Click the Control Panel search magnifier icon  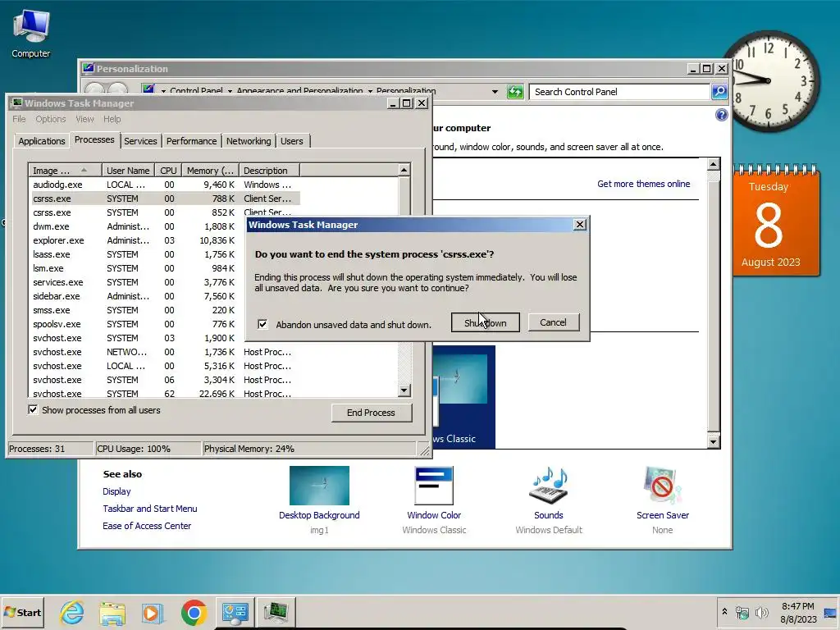[719, 92]
